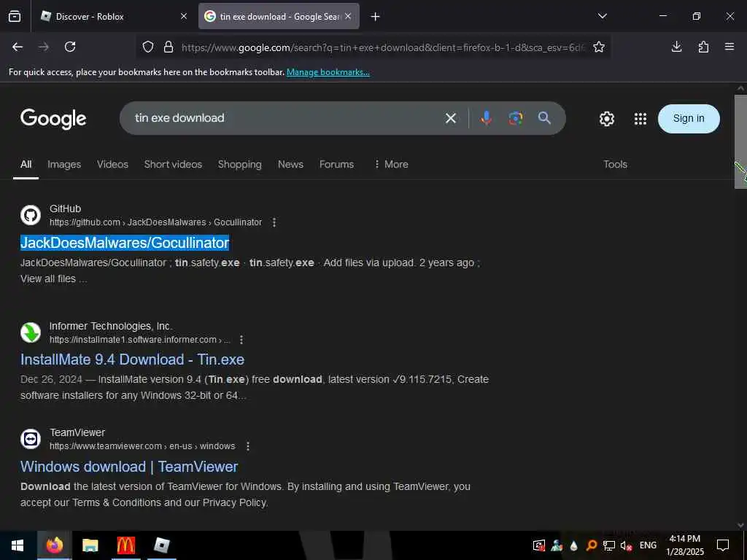Screen dimensions: 747x560
Task: Click the Informer Technologies green arrow favicon
Action: coord(31,332)
